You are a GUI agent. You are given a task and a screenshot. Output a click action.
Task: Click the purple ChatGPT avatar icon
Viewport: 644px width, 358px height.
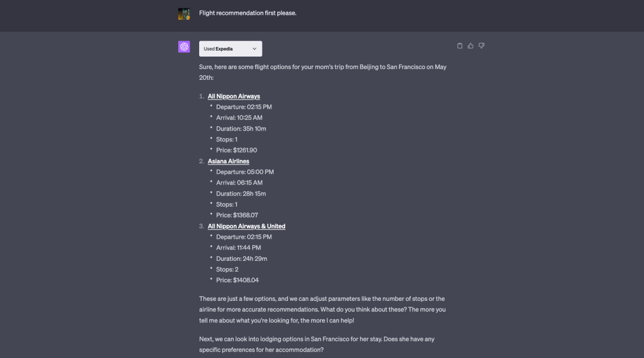(184, 47)
